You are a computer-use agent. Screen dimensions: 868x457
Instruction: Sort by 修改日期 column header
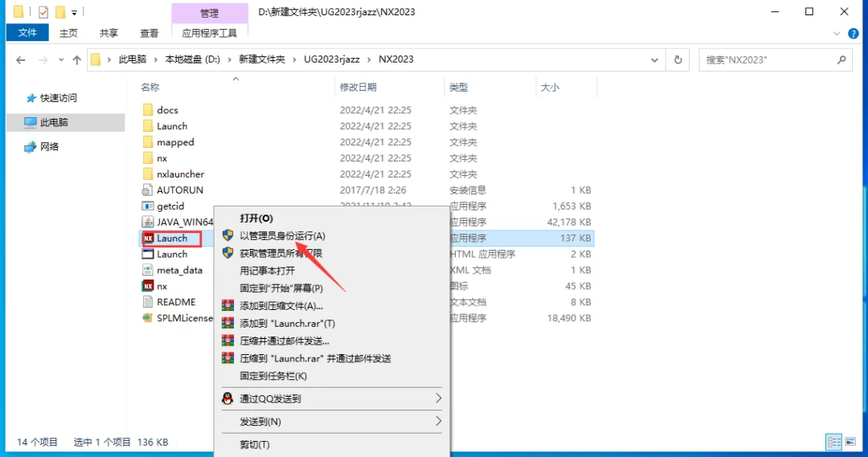point(358,88)
